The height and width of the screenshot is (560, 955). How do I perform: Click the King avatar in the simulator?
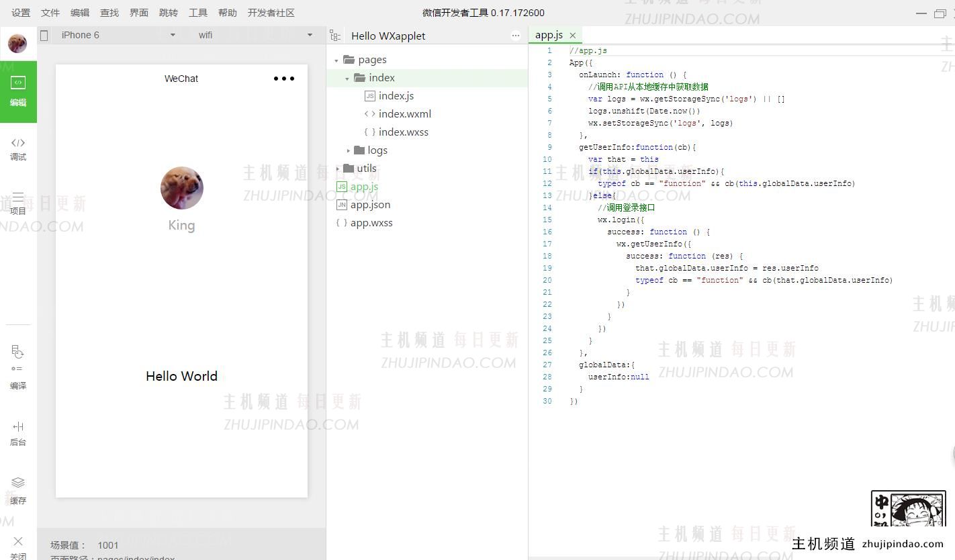click(182, 188)
